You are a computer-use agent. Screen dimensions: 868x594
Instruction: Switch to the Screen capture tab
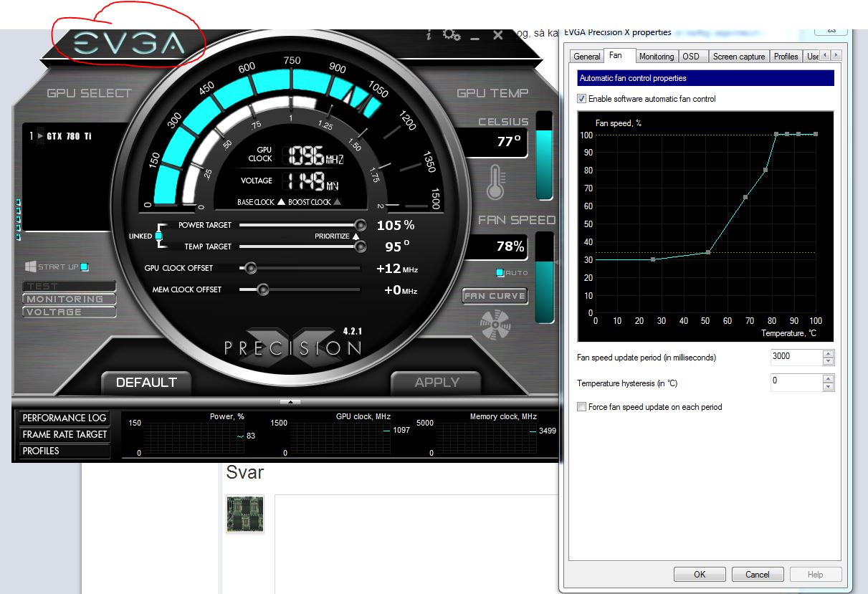click(739, 57)
